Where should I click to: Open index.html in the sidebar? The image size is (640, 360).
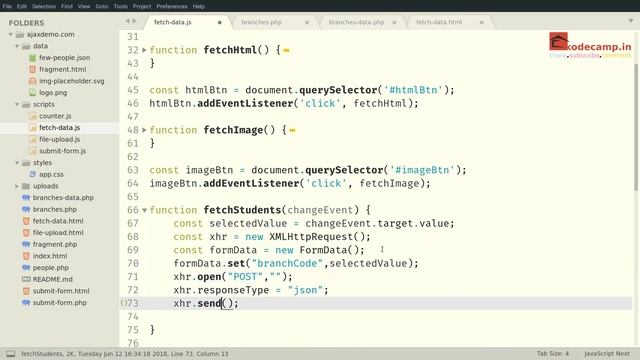point(50,256)
